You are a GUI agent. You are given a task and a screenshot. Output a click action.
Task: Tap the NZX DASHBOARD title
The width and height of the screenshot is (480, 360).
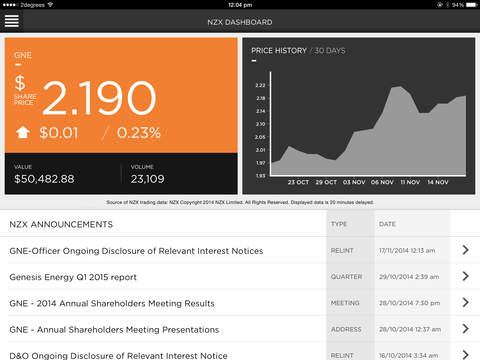tap(240, 22)
